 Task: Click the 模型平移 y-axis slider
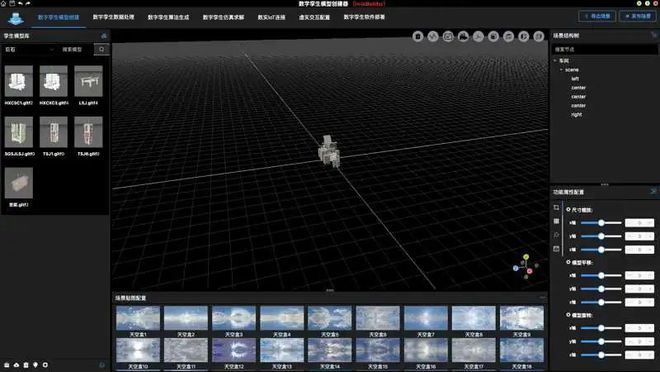coord(601,289)
